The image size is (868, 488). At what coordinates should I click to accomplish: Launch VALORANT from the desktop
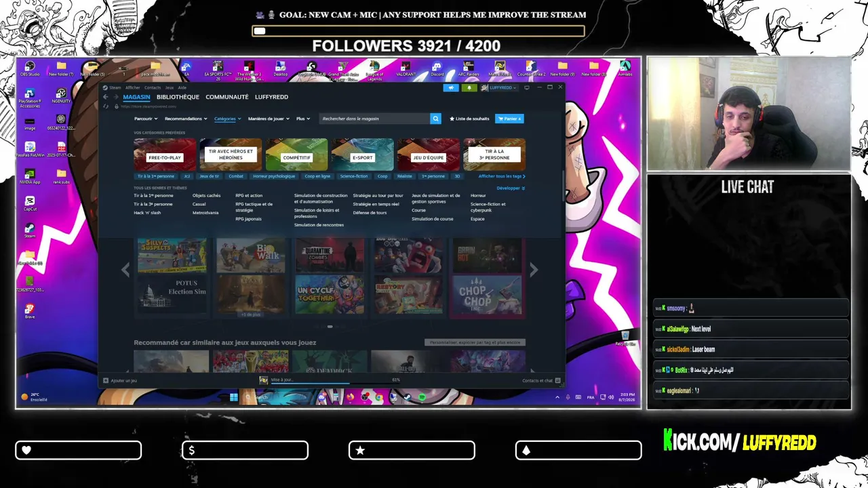[x=406, y=68]
